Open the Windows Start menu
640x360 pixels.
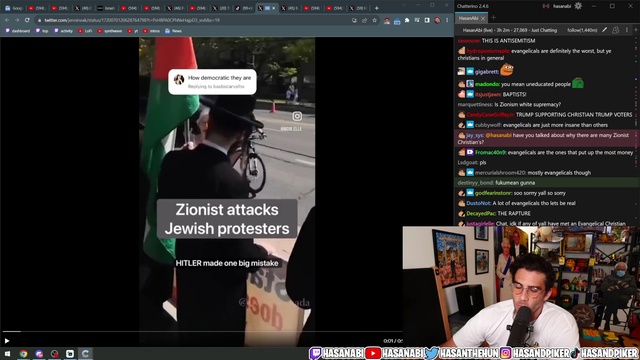[x=7, y=353]
